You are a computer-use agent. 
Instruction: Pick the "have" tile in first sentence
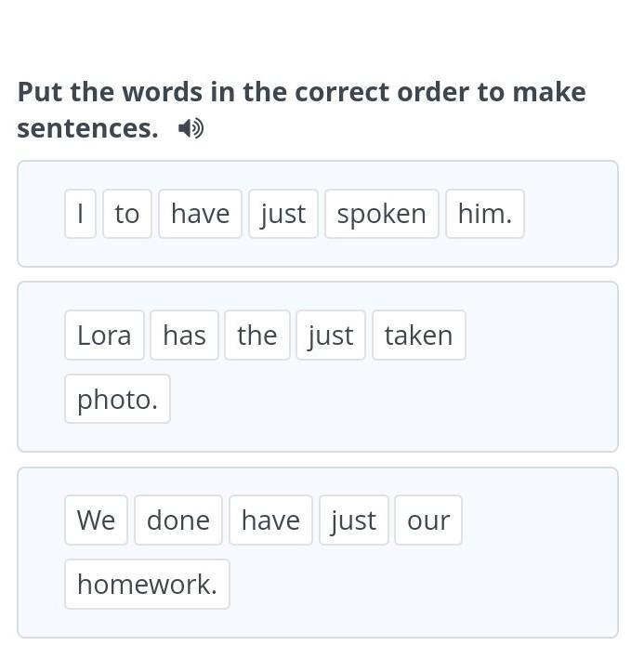point(200,214)
